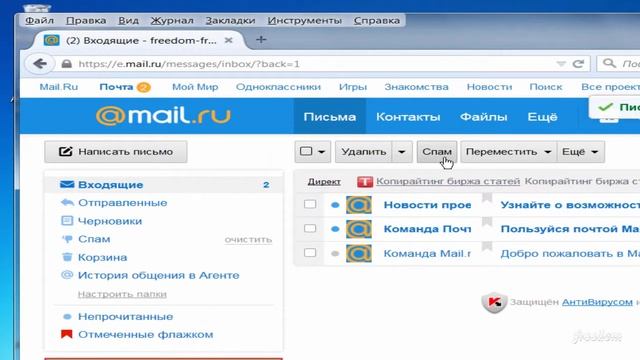Flag the Команда Mail.r message
Screen dimensions: 640x360
487,247
